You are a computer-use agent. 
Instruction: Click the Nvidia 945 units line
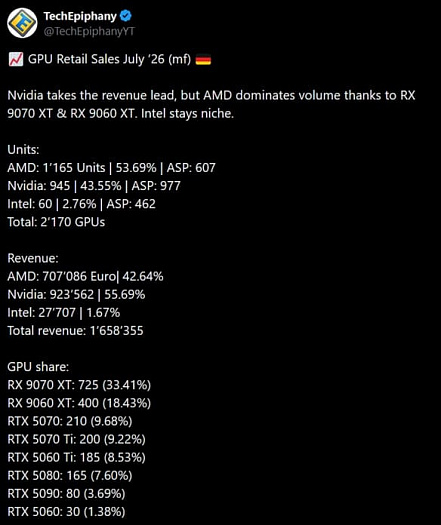94,185
